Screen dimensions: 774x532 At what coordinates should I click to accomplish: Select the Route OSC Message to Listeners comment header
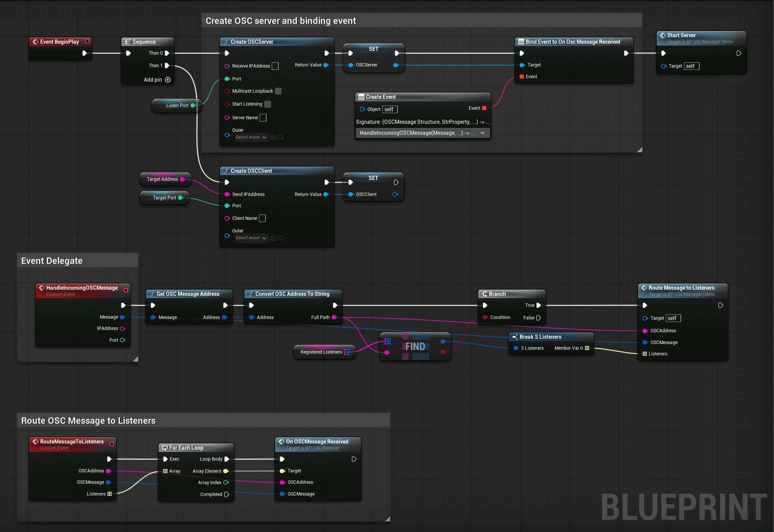pyautogui.click(x=88, y=421)
